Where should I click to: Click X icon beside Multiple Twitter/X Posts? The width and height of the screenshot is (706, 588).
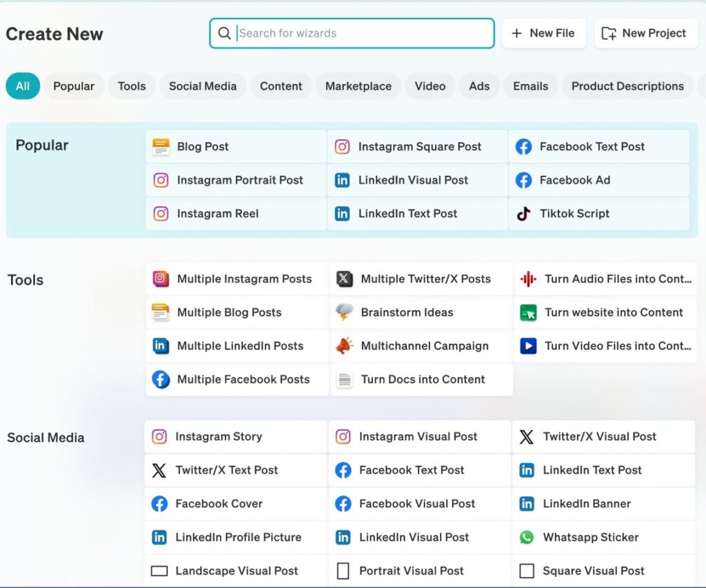coord(345,278)
